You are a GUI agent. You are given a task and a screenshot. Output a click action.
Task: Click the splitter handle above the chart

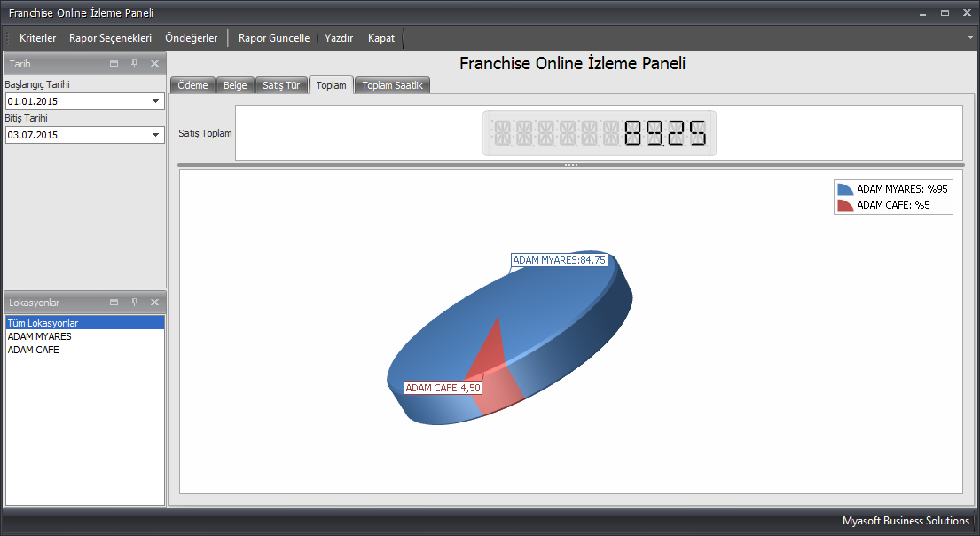tap(570, 165)
